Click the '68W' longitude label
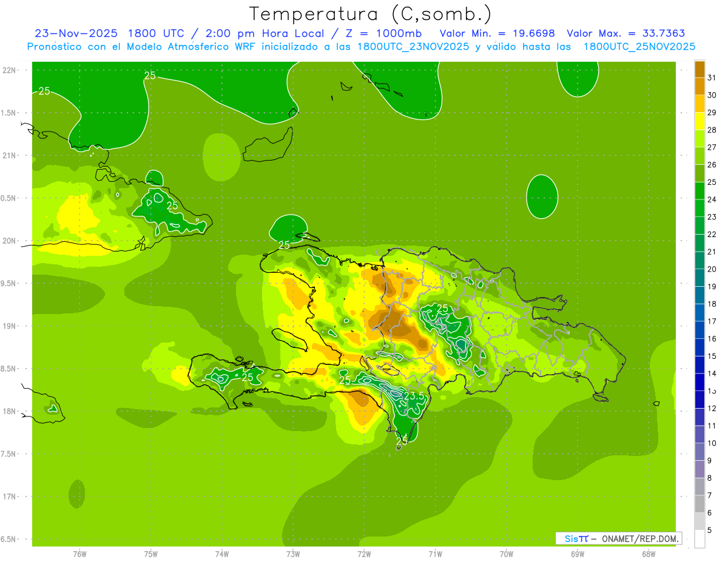 [x=648, y=554]
